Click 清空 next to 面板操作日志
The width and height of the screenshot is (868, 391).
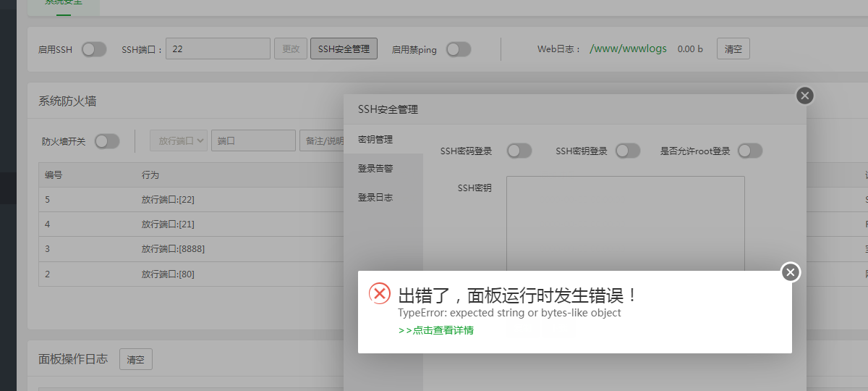(136, 359)
